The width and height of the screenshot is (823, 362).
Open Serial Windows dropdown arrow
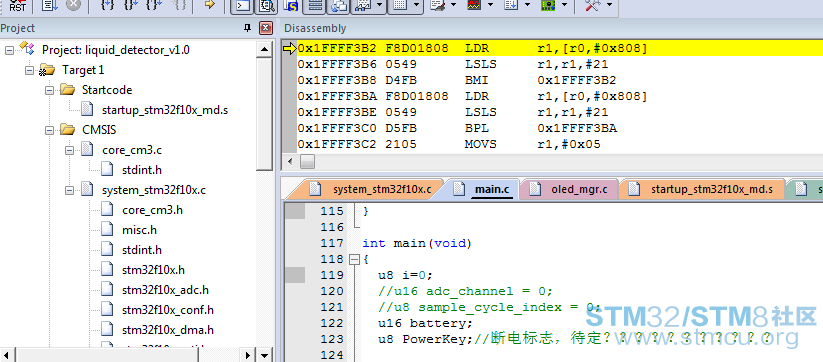[x=454, y=6]
